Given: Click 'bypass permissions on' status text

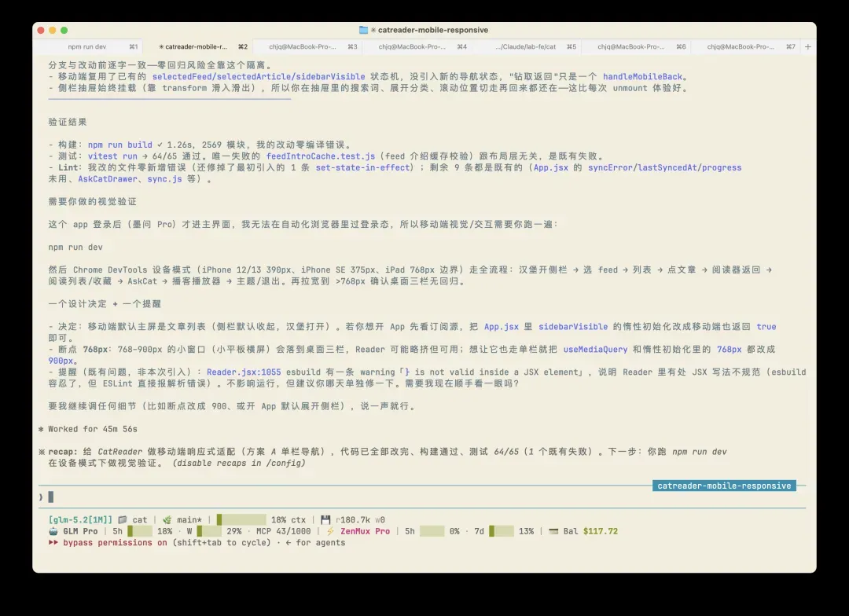Looking at the screenshot, I should click(115, 542).
